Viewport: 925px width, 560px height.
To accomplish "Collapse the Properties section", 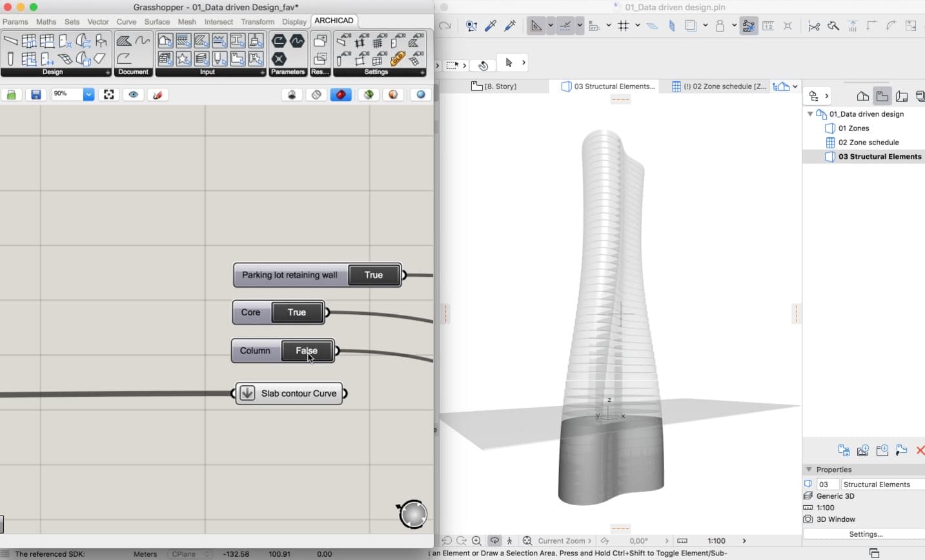I will (809, 470).
